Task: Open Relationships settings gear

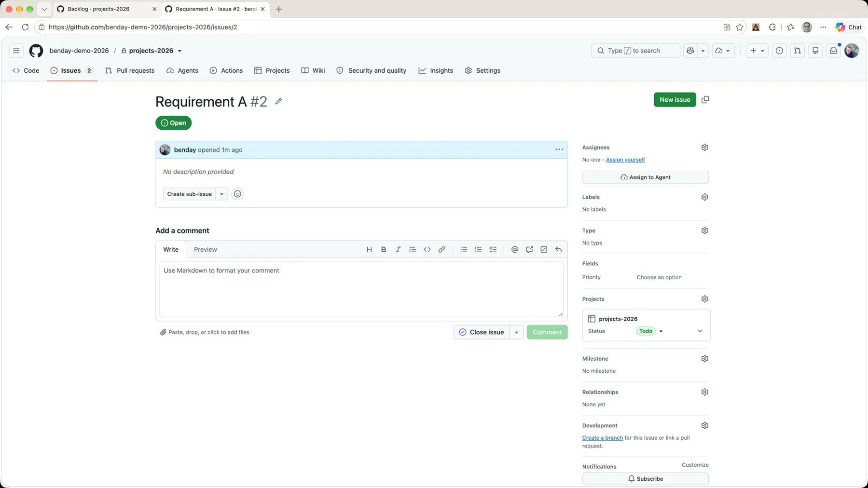Action: pyautogui.click(x=704, y=392)
